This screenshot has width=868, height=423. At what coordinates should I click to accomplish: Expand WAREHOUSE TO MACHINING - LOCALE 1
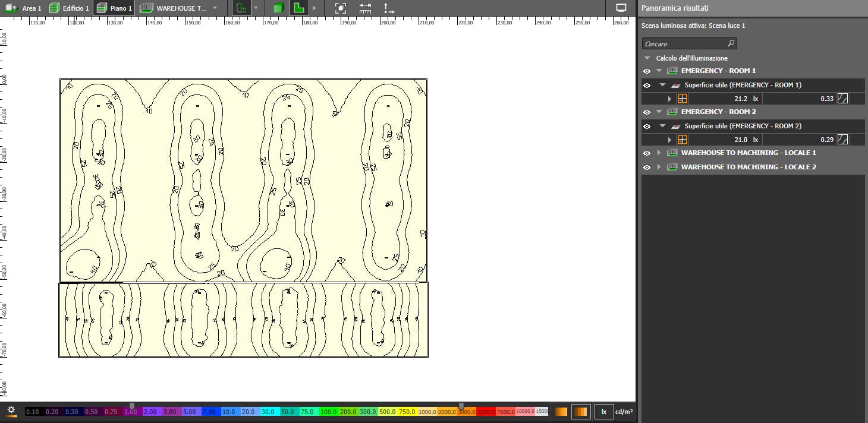click(659, 153)
